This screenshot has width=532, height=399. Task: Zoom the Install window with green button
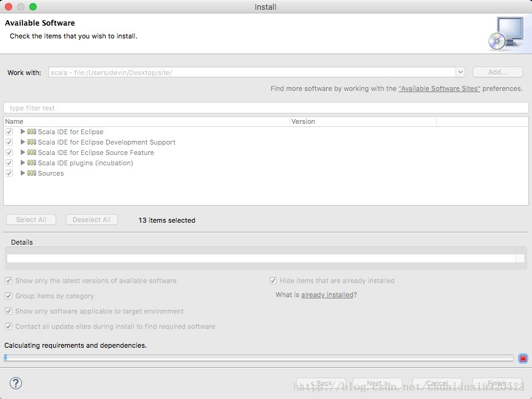[x=33, y=7]
